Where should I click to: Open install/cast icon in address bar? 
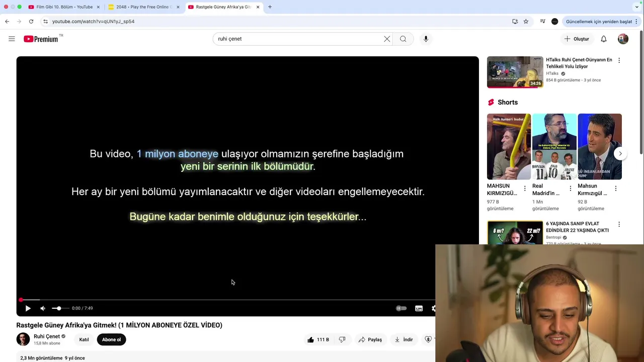click(515, 22)
